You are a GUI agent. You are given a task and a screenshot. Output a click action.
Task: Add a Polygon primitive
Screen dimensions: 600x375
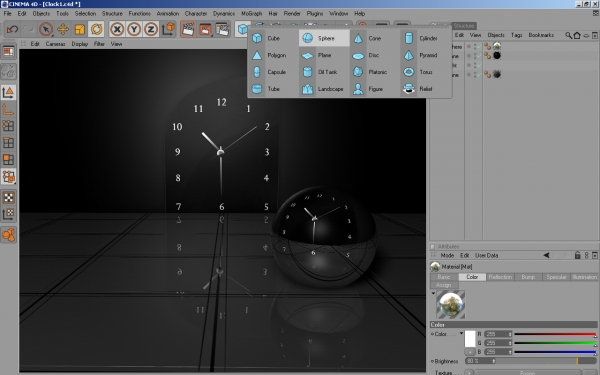click(x=273, y=55)
